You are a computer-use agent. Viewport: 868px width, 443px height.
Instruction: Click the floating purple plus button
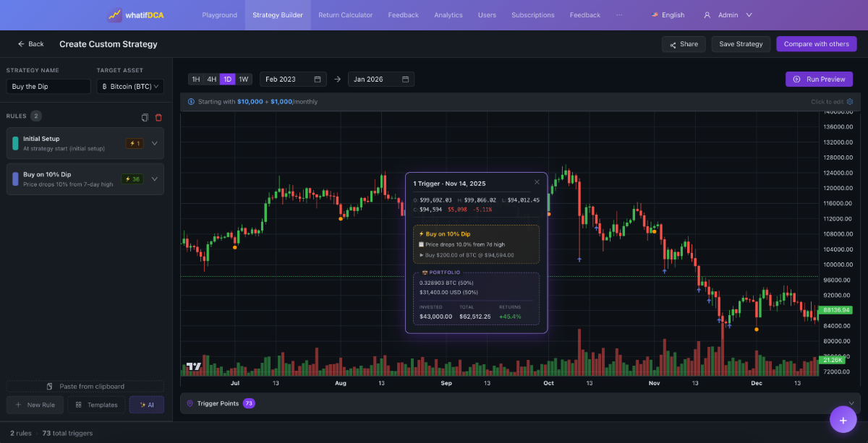point(843,419)
